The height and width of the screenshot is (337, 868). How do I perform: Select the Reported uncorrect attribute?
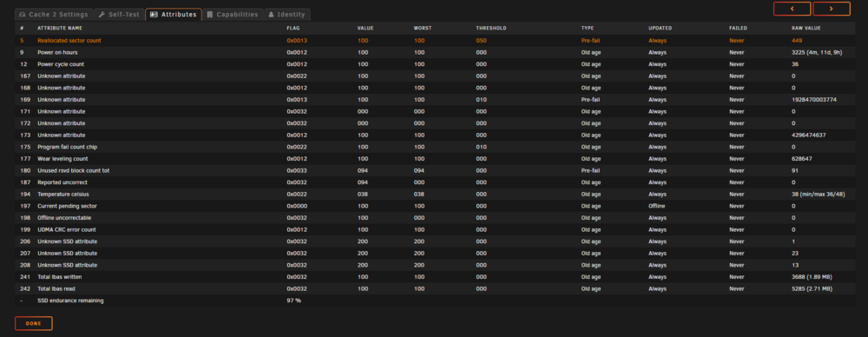point(62,182)
